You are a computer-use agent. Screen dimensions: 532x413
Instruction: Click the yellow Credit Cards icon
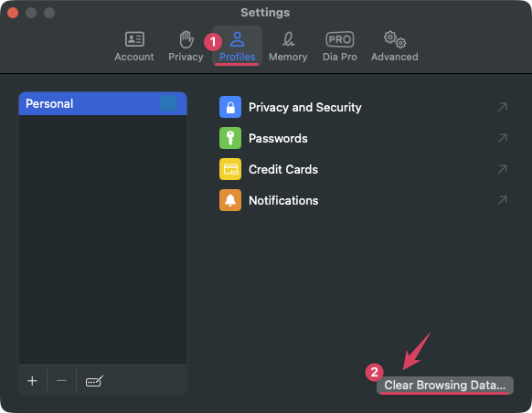tap(230, 169)
